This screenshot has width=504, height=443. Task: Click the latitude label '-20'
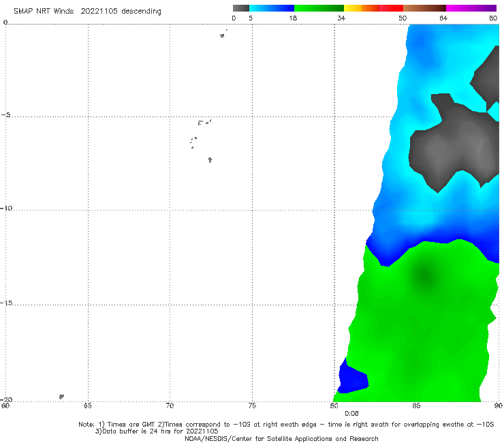coord(6,399)
